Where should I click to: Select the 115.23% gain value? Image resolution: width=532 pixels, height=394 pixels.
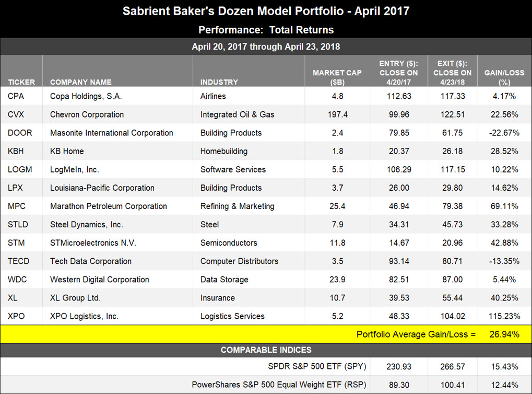coord(504,316)
